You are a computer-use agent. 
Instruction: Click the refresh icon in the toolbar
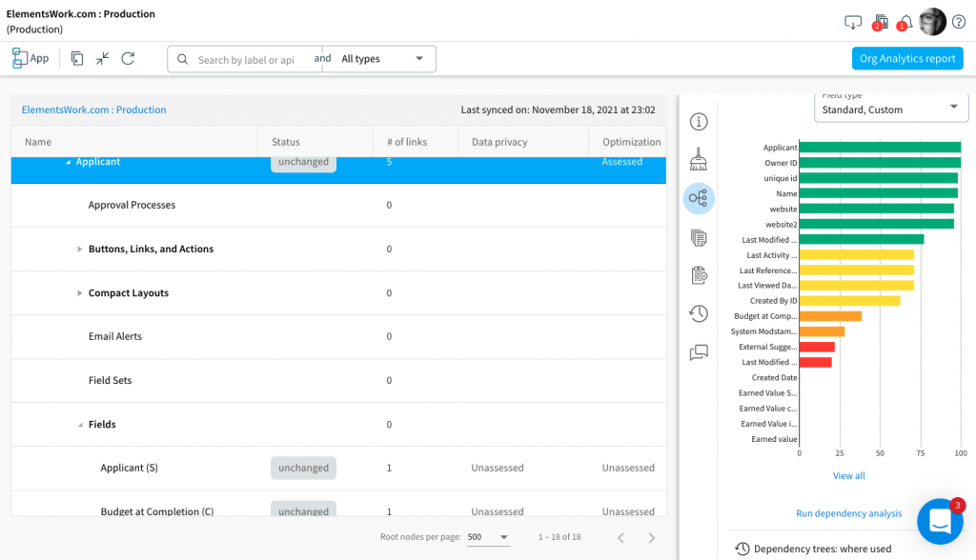point(128,58)
